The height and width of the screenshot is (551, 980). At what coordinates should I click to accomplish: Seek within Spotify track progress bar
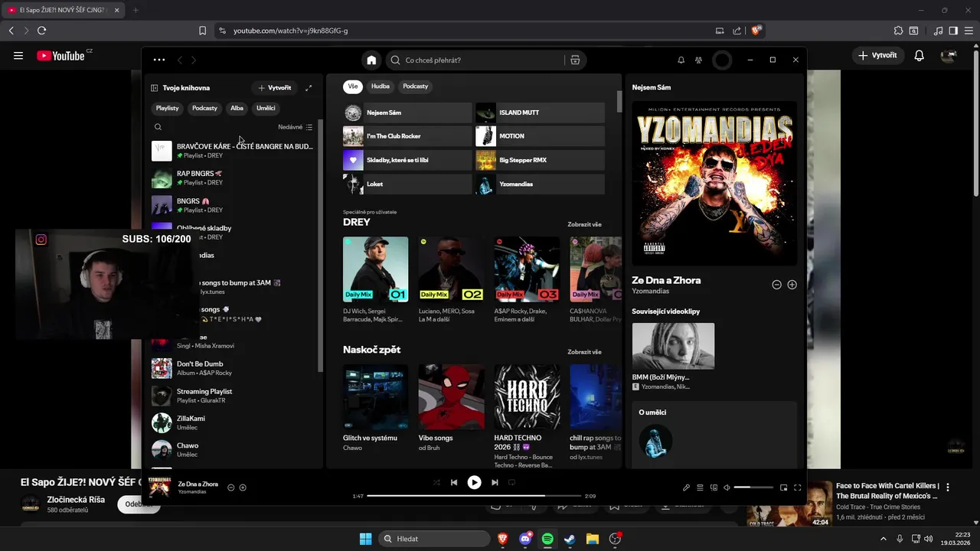(x=474, y=496)
